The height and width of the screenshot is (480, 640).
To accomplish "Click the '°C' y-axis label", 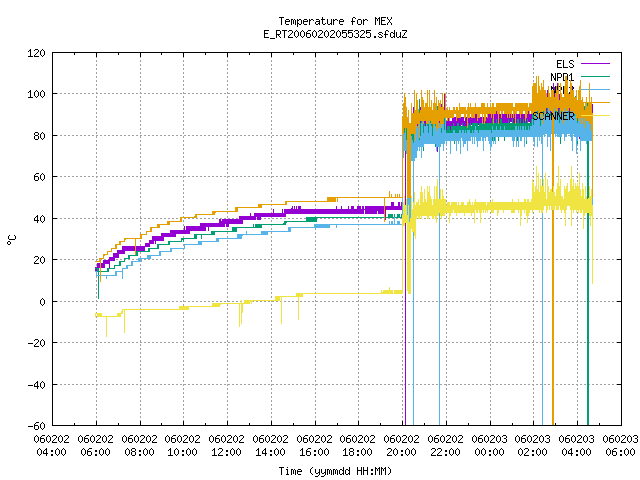I will [11, 240].
